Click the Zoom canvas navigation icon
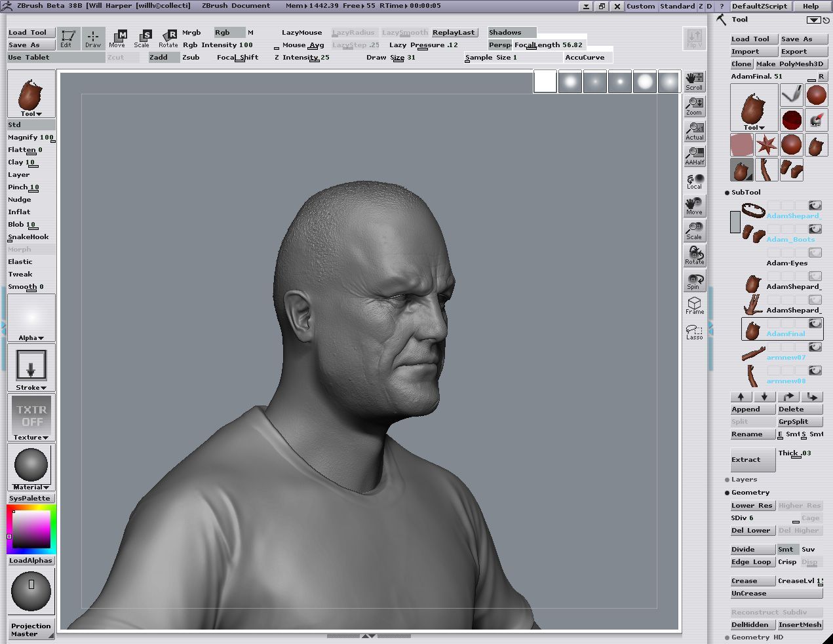The width and height of the screenshot is (833, 644). click(694, 106)
